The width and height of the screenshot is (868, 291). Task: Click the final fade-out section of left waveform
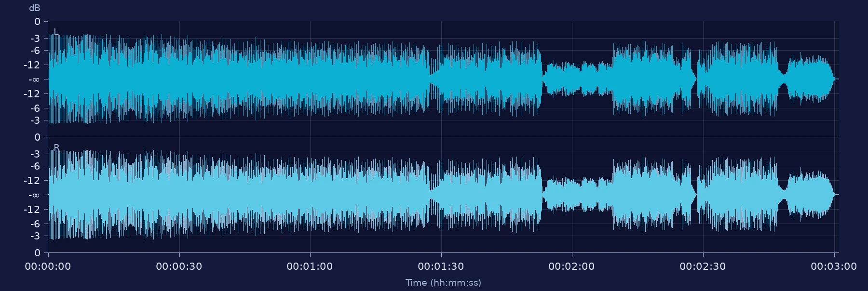tap(810, 79)
